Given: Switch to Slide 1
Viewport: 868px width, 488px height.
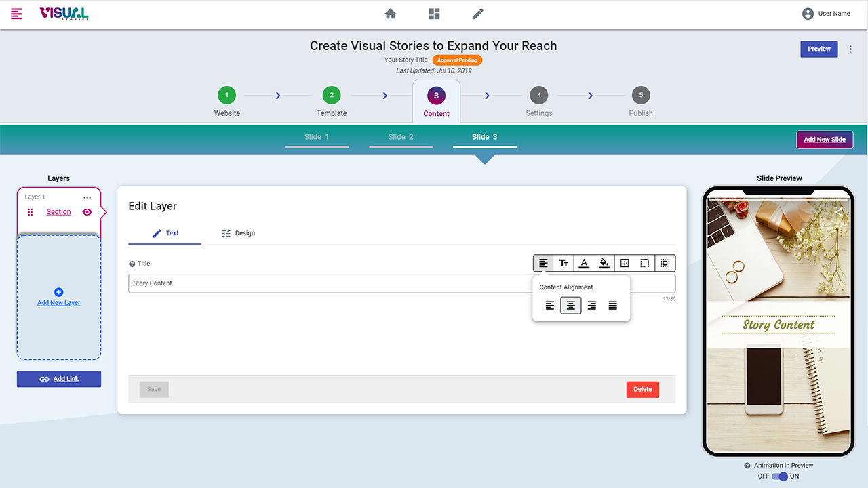Looking at the screenshot, I should pos(317,137).
